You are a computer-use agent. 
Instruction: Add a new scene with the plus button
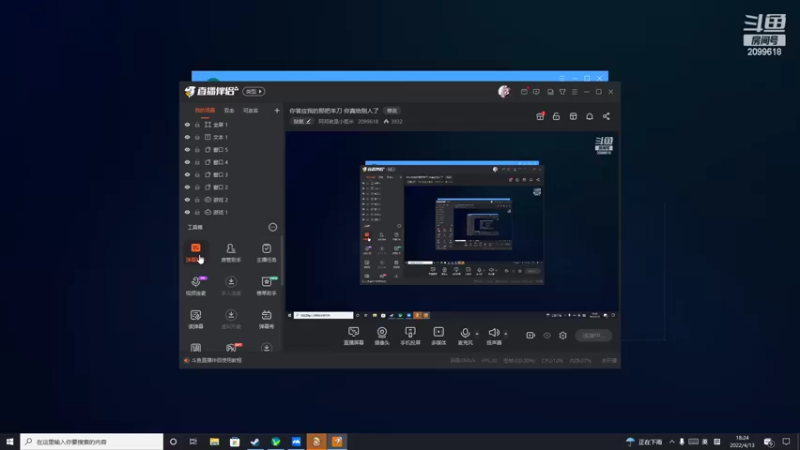277,110
